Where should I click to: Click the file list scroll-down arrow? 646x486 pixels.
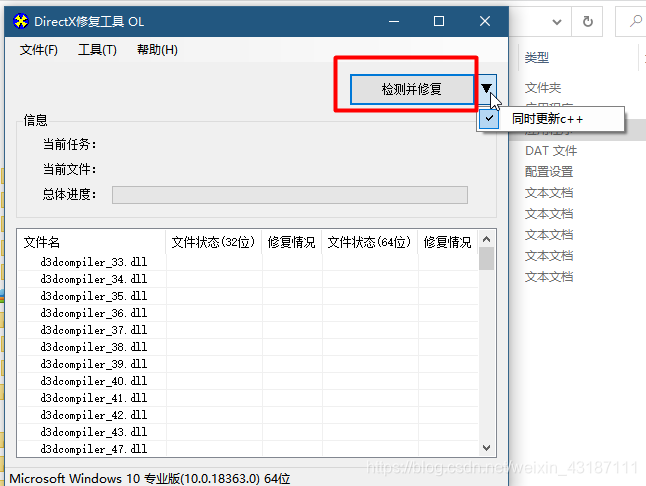coord(487,448)
